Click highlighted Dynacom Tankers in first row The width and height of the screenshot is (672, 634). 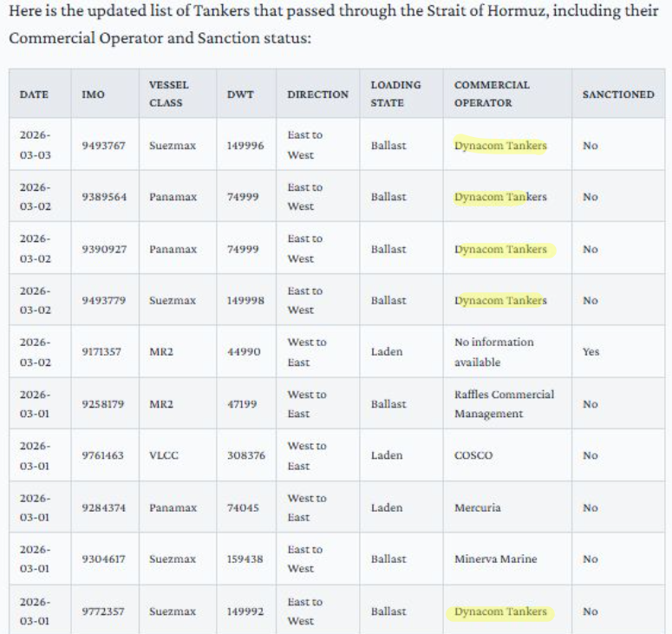[500, 146]
